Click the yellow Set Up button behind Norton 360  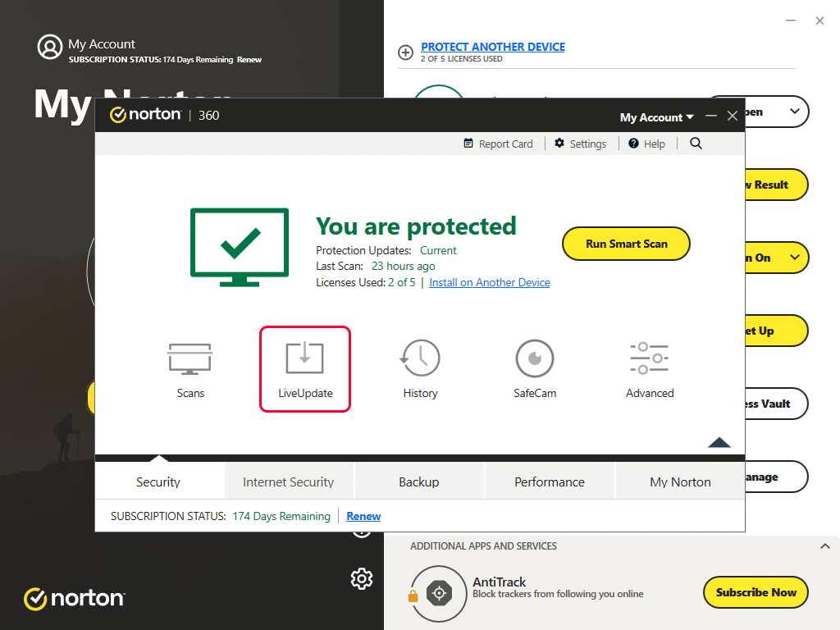(776, 331)
